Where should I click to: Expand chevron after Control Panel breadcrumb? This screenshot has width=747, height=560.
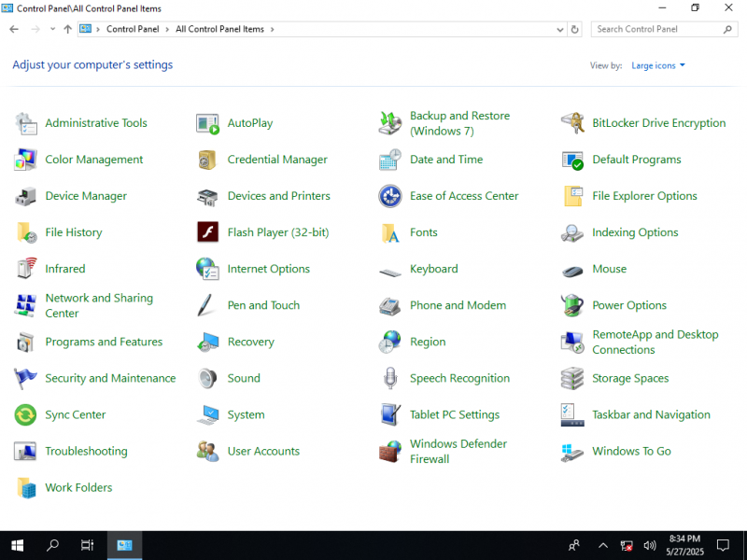(x=167, y=30)
